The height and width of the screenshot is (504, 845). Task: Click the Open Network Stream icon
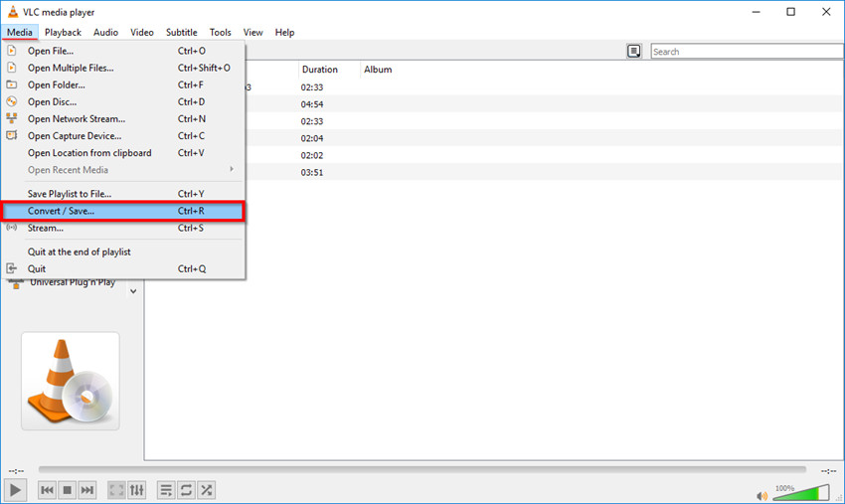coord(11,118)
